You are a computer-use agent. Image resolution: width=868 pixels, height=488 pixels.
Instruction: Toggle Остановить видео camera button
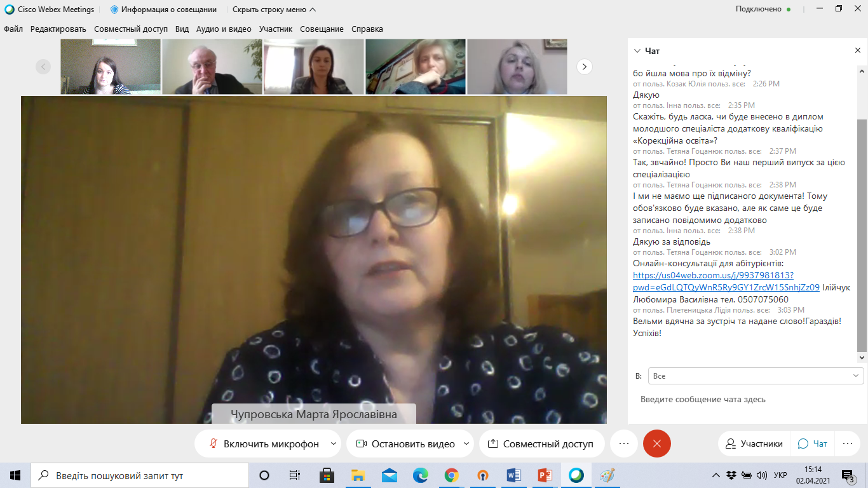pos(405,444)
